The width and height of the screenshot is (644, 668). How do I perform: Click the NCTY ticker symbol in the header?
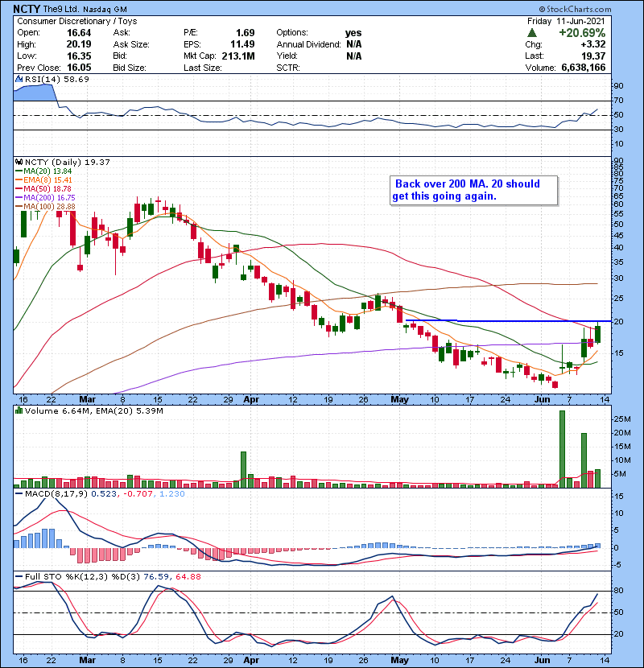[x=27, y=9]
